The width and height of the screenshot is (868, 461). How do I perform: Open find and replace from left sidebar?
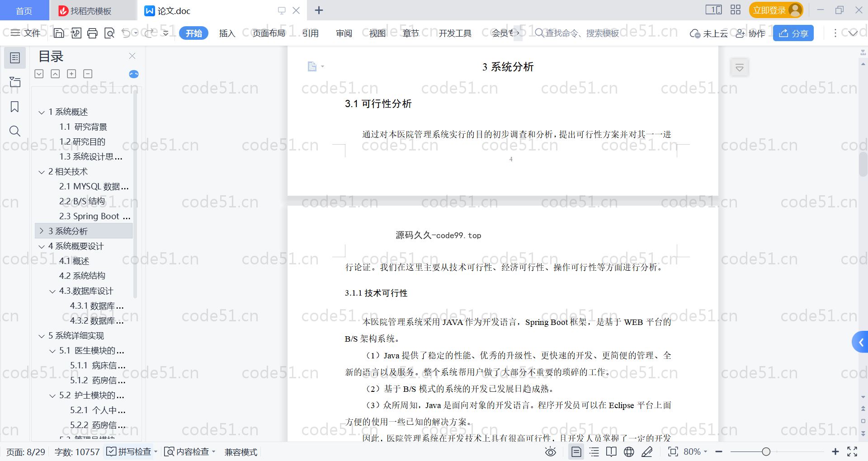(15, 131)
